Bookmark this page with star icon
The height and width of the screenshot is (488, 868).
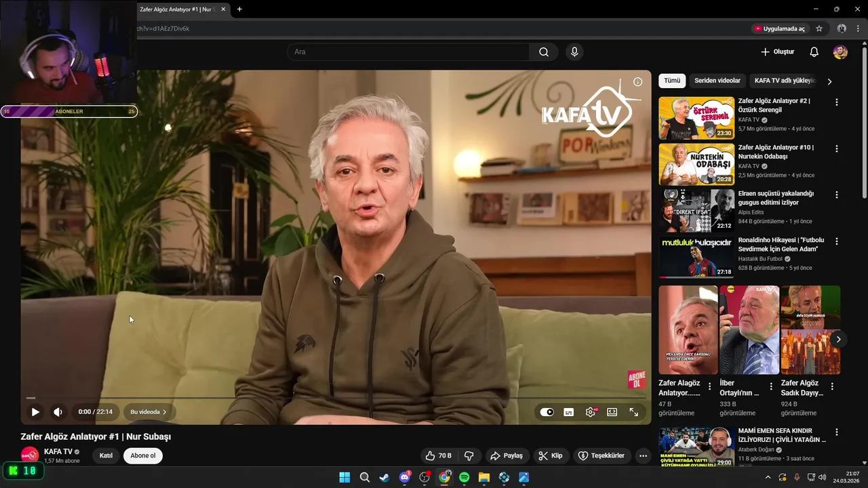(819, 28)
